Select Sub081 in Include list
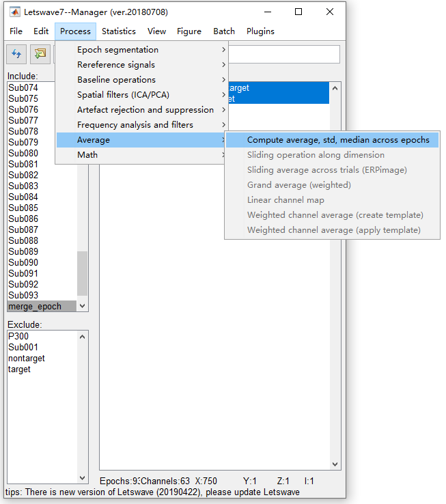The image size is (446, 504). (x=31, y=165)
